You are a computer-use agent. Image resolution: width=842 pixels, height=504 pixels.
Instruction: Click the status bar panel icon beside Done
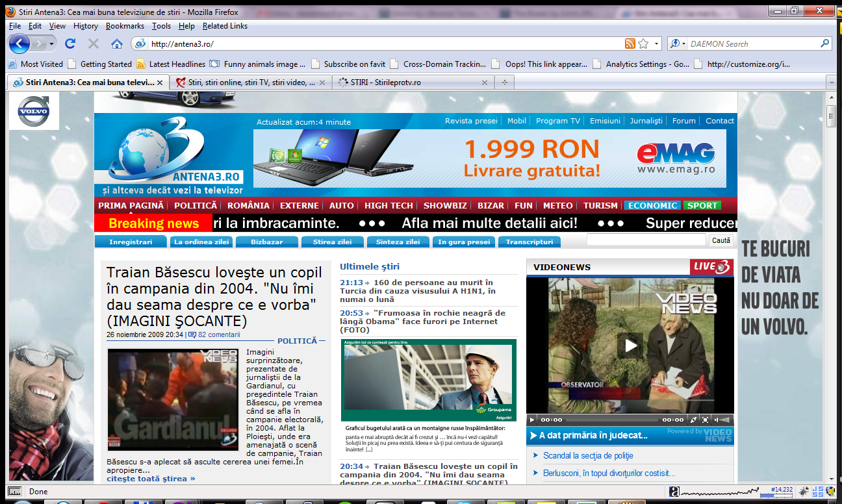[x=14, y=492]
